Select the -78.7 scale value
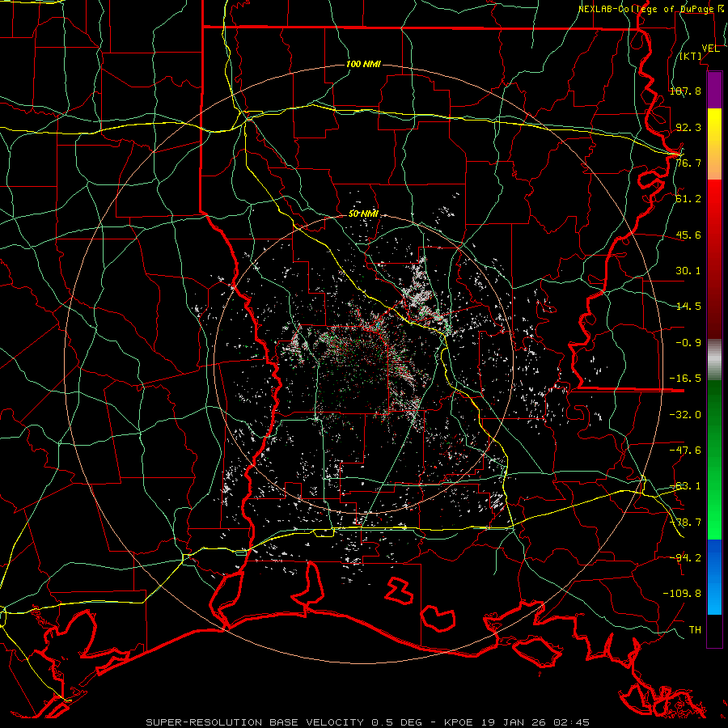This screenshot has height=728, width=728. pos(685,523)
